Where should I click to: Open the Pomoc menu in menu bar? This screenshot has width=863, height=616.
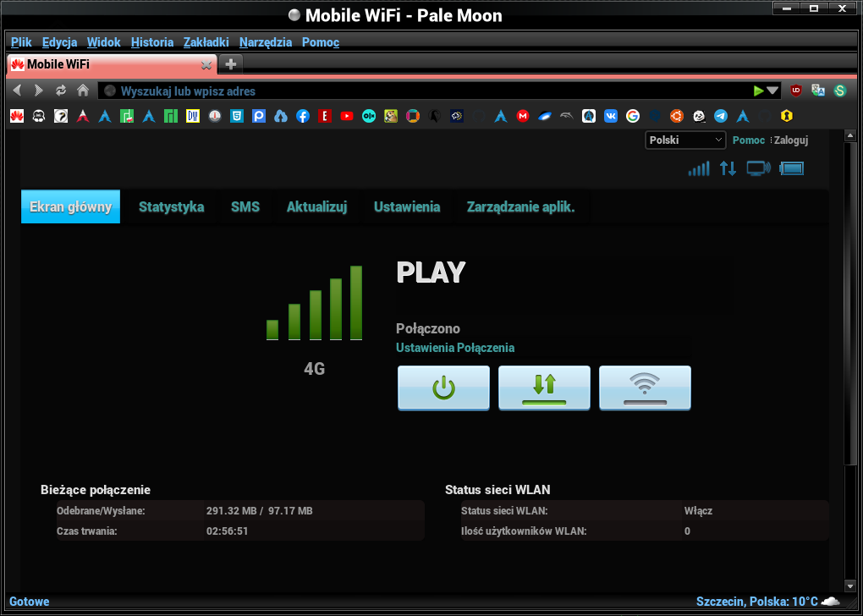coord(321,42)
